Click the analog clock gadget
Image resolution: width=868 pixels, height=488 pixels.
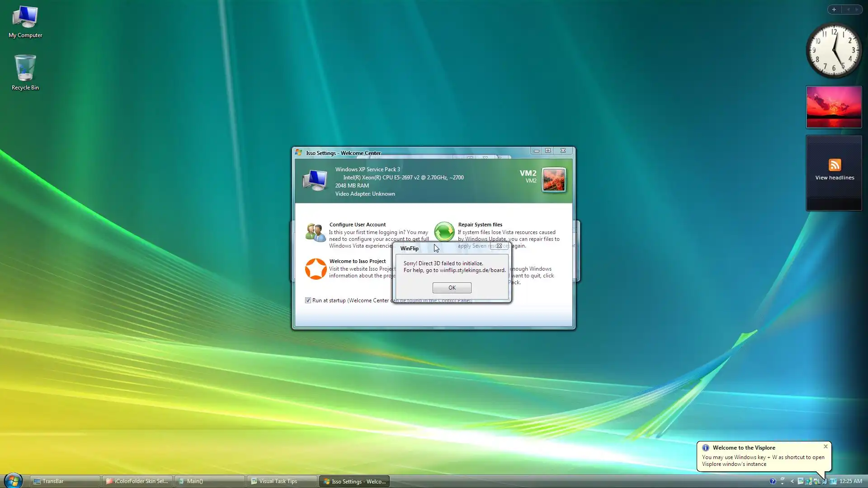click(x=834, y=50)
